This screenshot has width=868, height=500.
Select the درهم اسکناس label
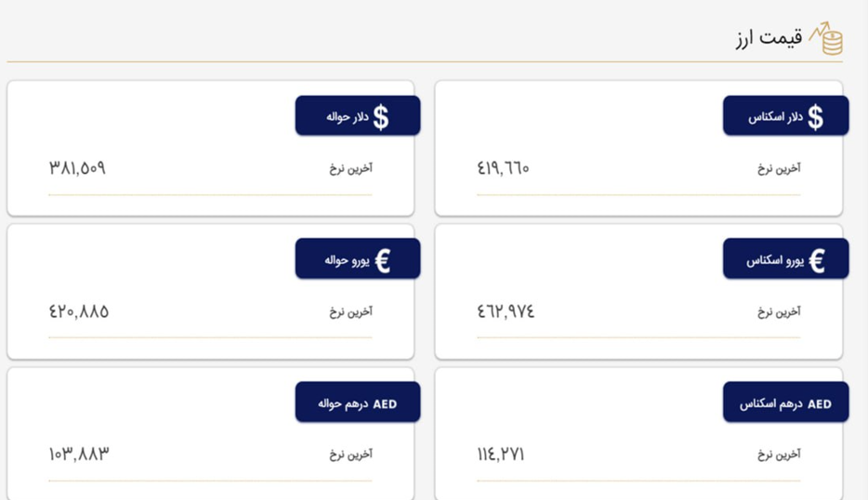[771, 403]
